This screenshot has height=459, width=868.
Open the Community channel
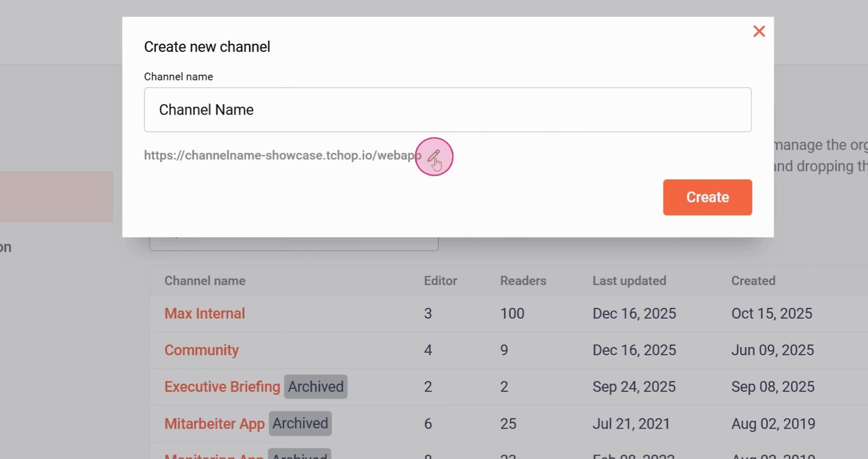(201, 350)
